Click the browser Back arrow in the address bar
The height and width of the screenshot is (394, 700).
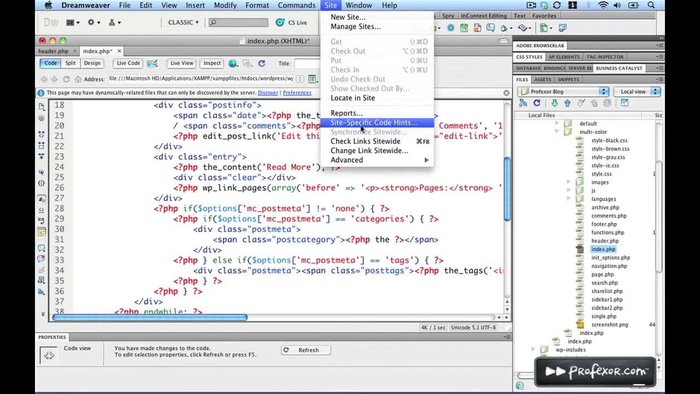[44, 79]
